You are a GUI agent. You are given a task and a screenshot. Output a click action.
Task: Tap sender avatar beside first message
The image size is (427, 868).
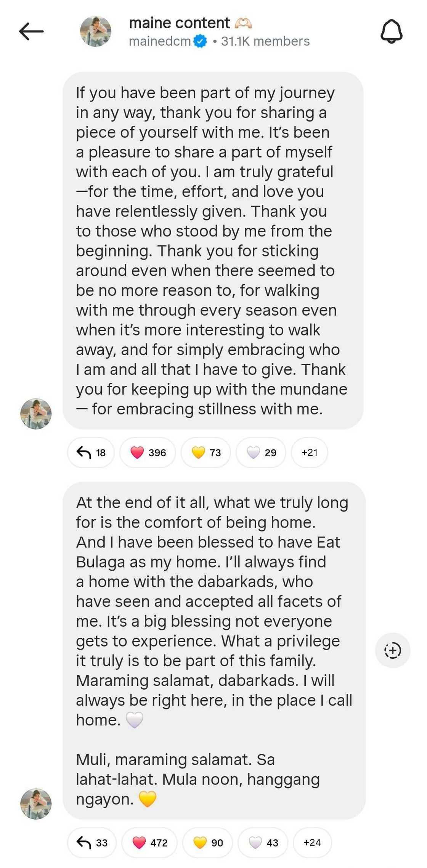(36, 414)
